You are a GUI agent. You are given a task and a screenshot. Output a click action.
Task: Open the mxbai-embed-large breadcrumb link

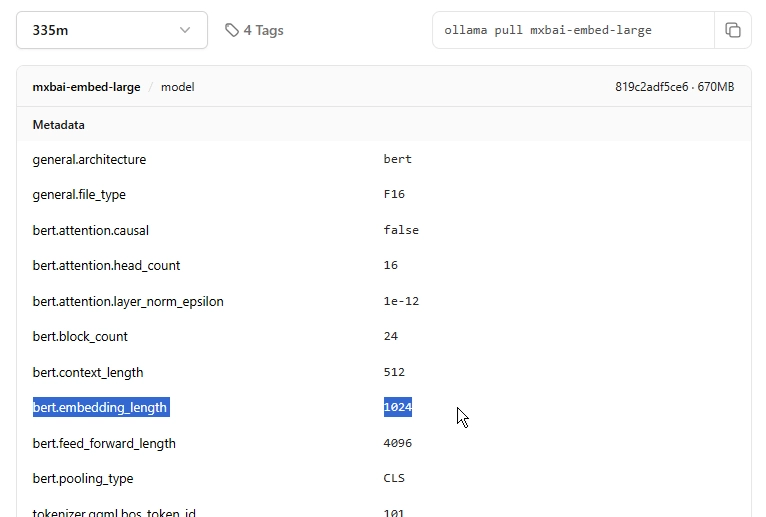coord(86,87)
